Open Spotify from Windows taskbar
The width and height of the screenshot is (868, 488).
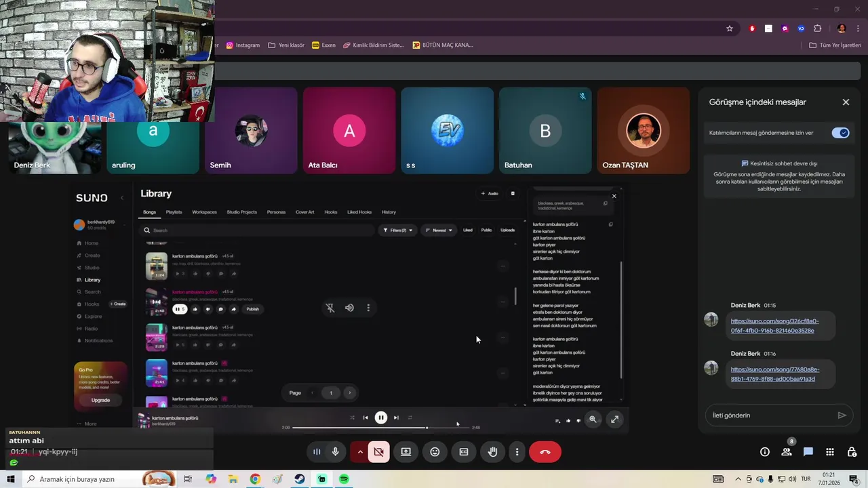click(344, 479)
